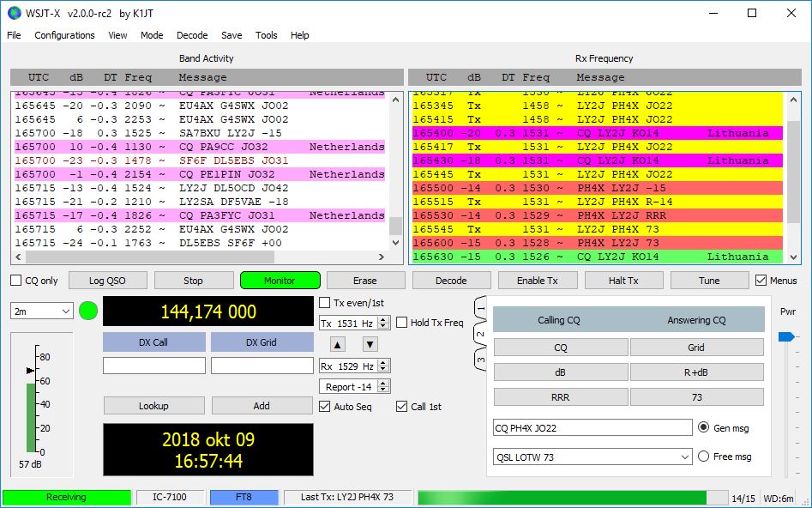Switch to tab 1 of message panel
Screen dimensions: 812x508
tap(480, 308)
